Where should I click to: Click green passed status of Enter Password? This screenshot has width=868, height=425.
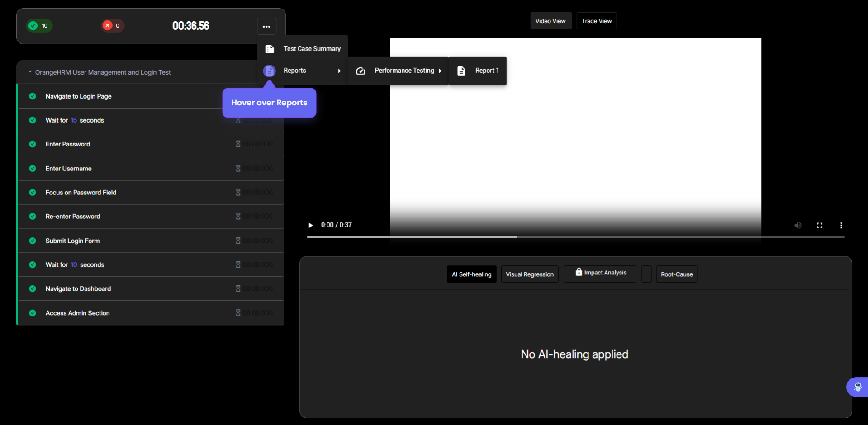coord(33,144)
